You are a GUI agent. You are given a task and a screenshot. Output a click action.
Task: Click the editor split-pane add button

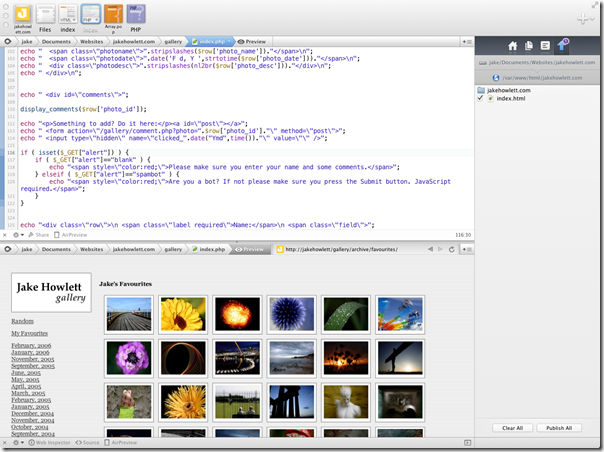tap(467, 41)
